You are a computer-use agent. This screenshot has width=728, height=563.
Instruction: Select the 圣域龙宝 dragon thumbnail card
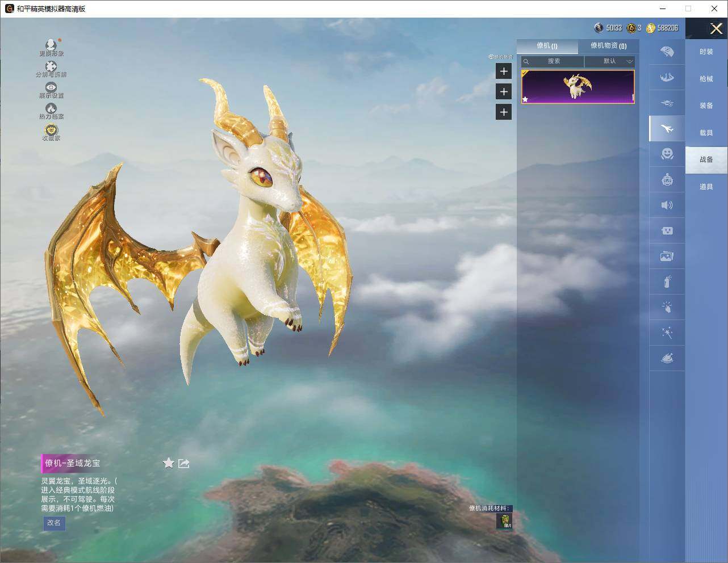578,87
